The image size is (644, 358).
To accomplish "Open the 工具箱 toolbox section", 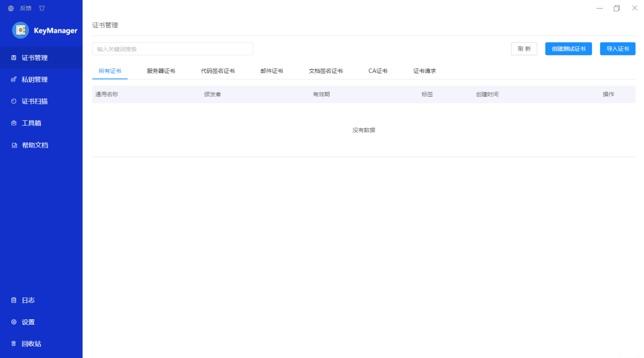I will pyautogui.click(x=31, y=123).
